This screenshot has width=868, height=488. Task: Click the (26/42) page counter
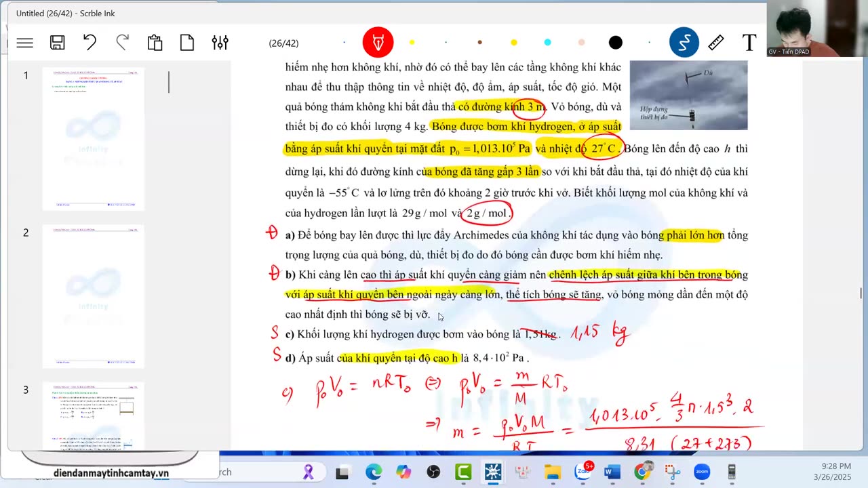(283, 43)
